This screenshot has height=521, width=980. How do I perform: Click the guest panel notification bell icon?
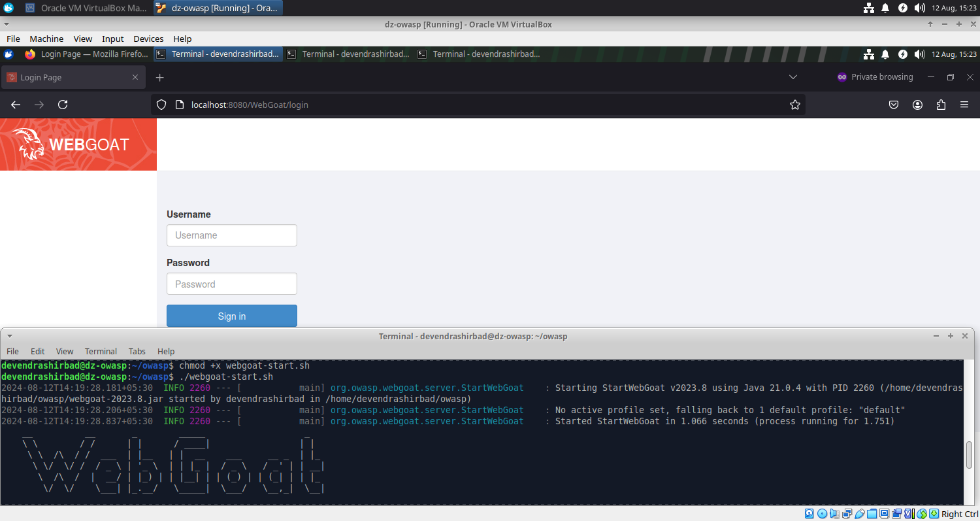(x=885, y=54)
